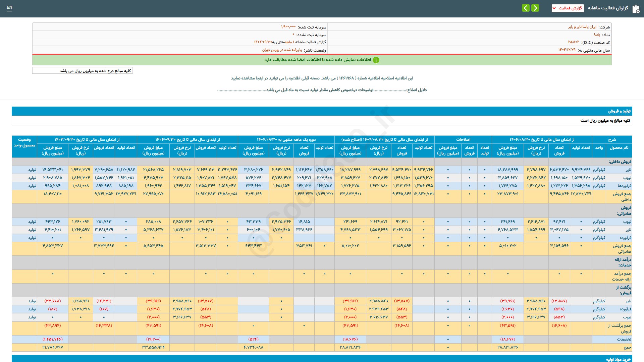The image size is (644, 362).
Task: Click the signed information match green banner
Action: tap(317, 60)
